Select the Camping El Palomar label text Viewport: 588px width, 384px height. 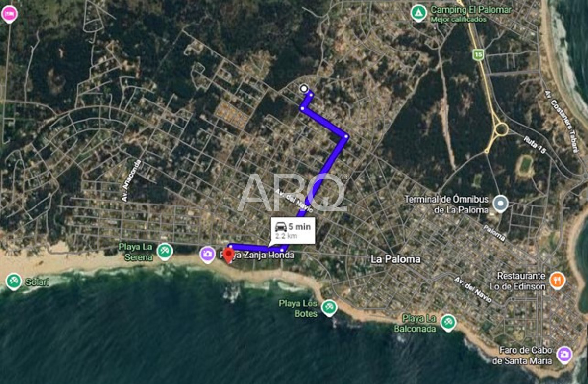(x=471, y=10)
